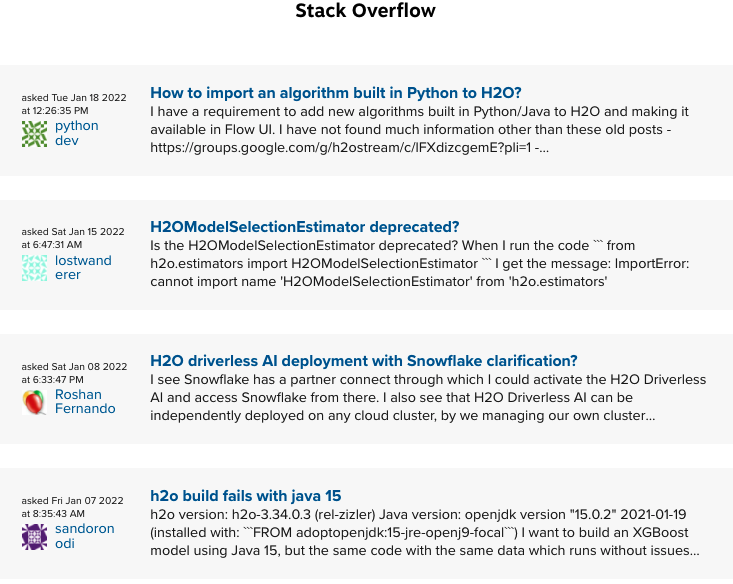Visit python dev user profile link

coord(77,133)
